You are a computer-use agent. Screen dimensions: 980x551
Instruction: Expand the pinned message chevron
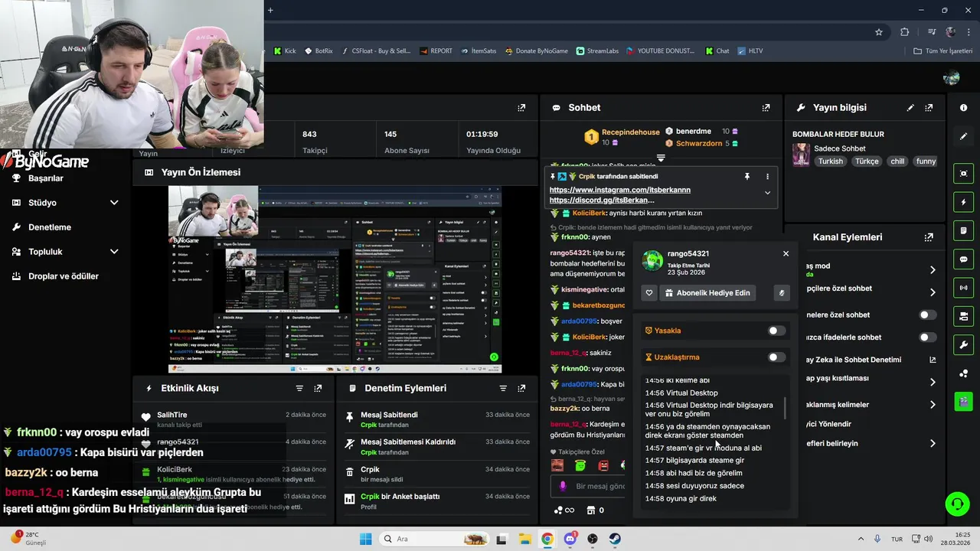(x=767, y=193)
